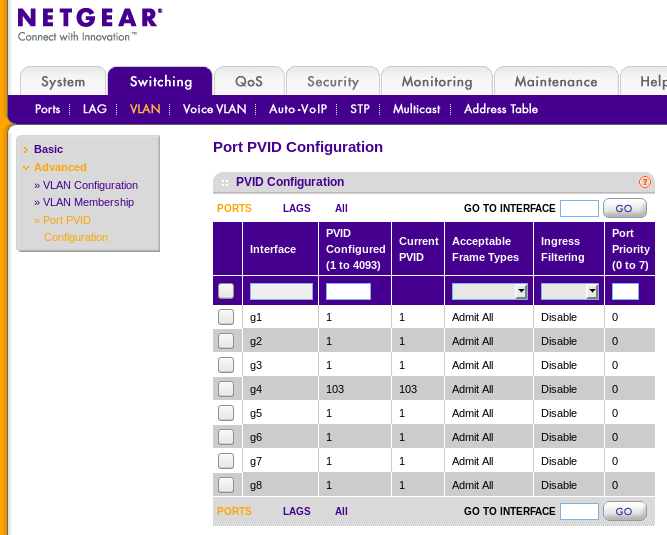Check the box for interface g1

(226, 317)
